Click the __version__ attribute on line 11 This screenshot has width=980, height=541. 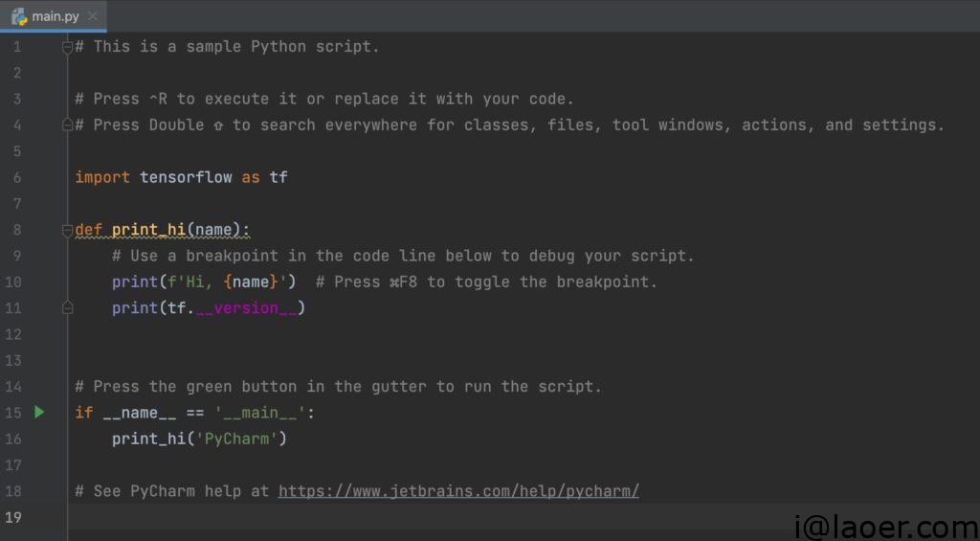click(245, 307)
